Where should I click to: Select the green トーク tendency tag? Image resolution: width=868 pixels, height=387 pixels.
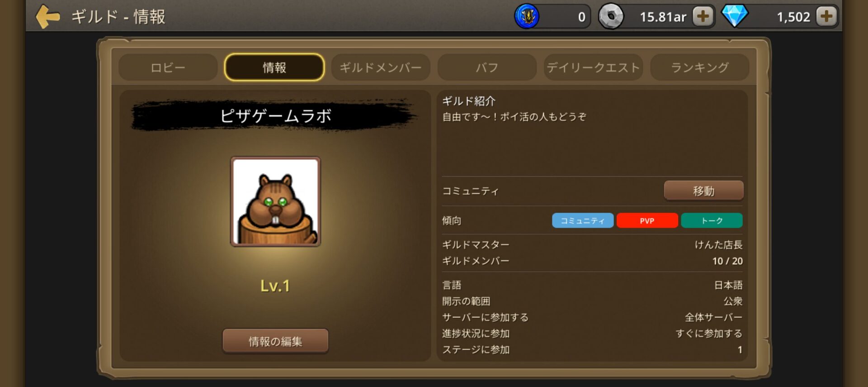pyautogui.click(x=712, y=220)
